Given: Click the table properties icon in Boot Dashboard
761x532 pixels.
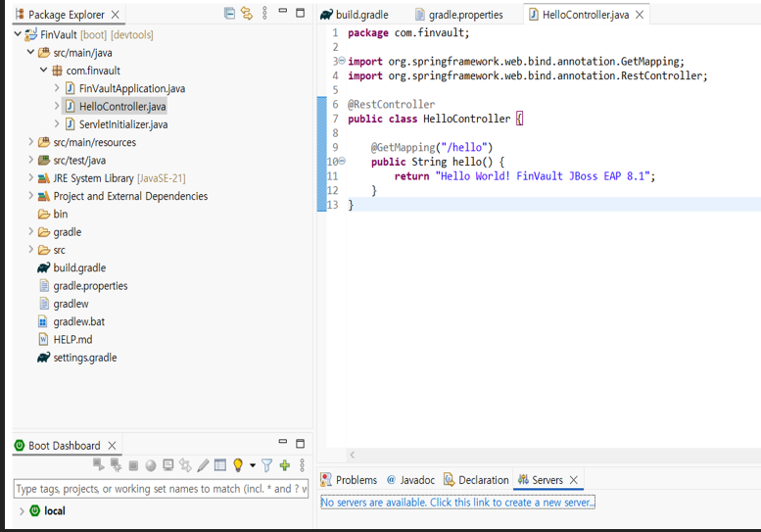Looking at the screenshot, I should point(220,465).
